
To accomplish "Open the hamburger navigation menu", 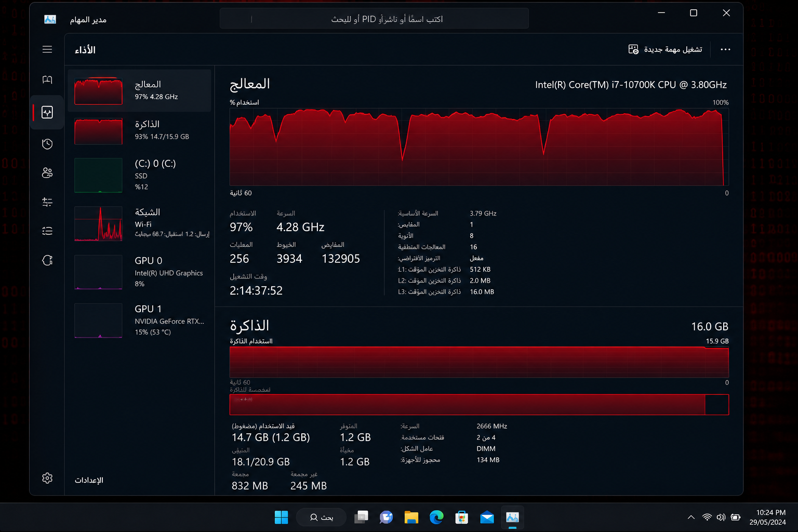I will click(47, 49).
